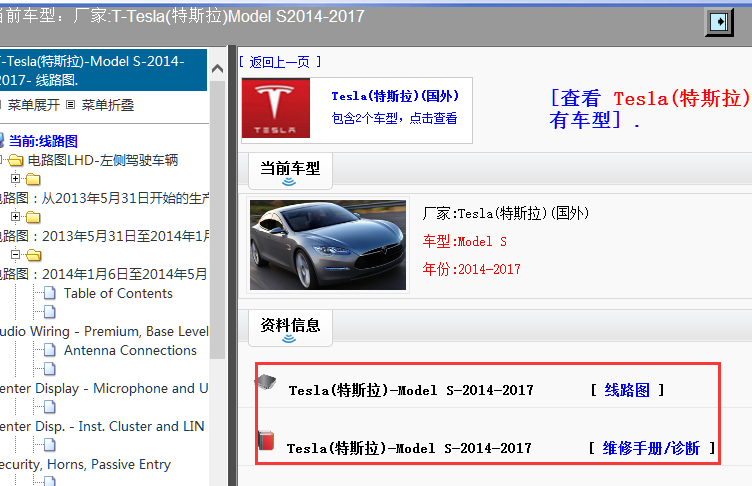752x486 pixels.
Task: Click scroll up arrow of the tree panel
Action: point(217,69)
